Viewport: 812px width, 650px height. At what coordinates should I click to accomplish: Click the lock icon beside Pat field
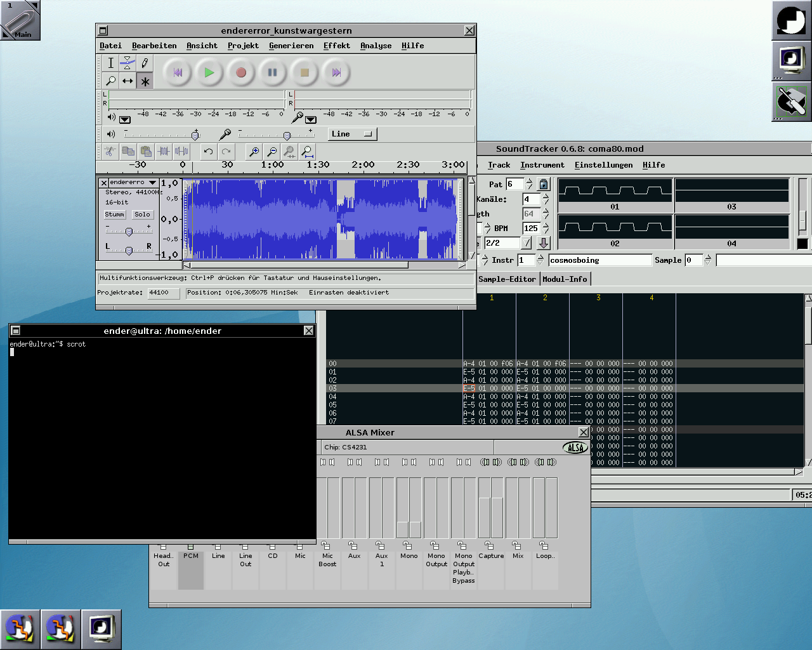coord(544,184)
